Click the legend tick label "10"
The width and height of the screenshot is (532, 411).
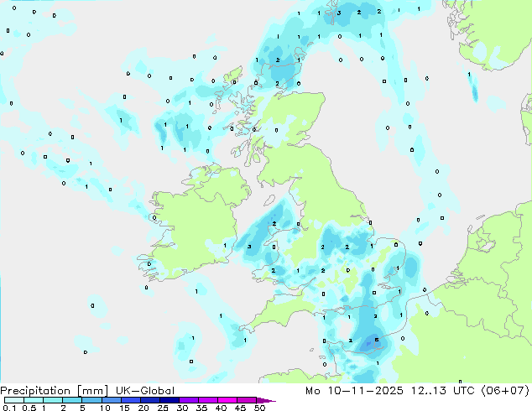click(x=105, y=408)
